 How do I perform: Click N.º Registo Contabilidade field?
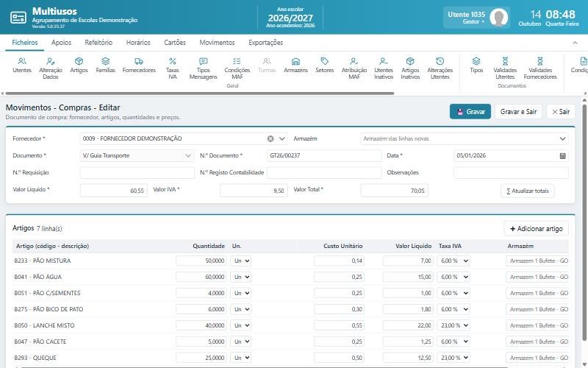(x=324, y=172)
